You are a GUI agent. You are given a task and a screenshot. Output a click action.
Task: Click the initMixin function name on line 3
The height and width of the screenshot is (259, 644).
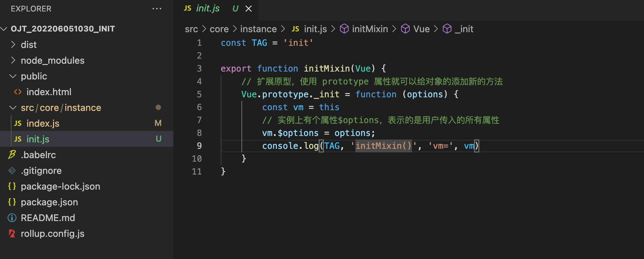point(327,69)
